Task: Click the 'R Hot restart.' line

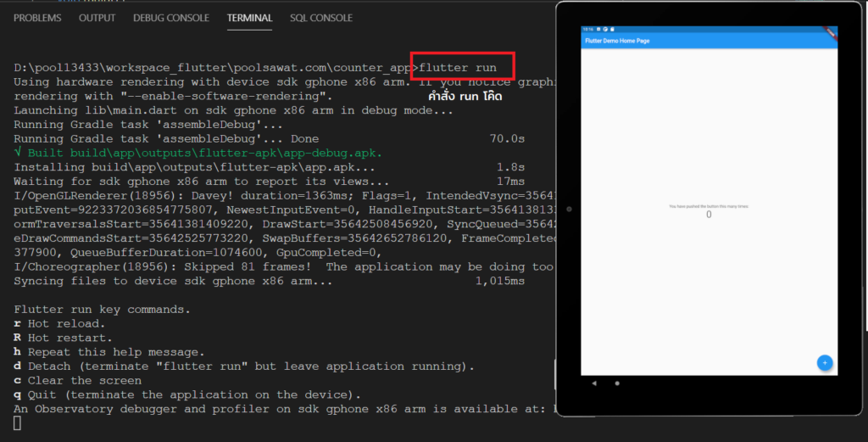Action: tap(63, 338)
